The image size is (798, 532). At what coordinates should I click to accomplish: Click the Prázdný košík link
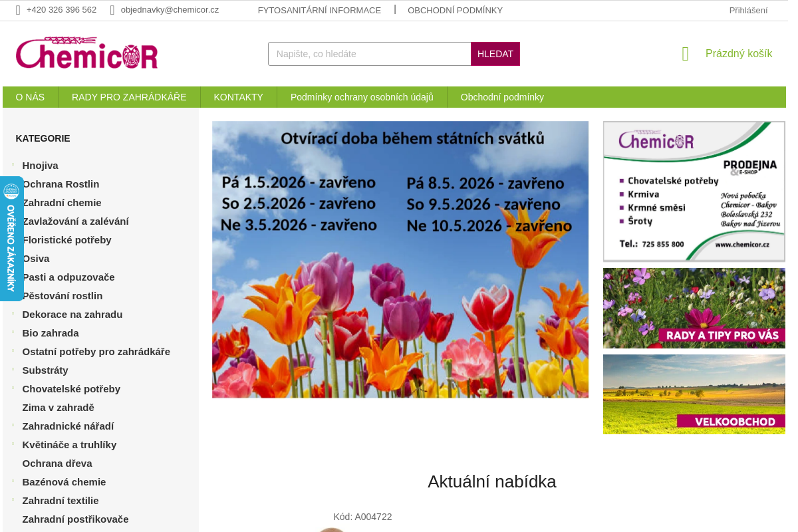click(x=738, y=53)
